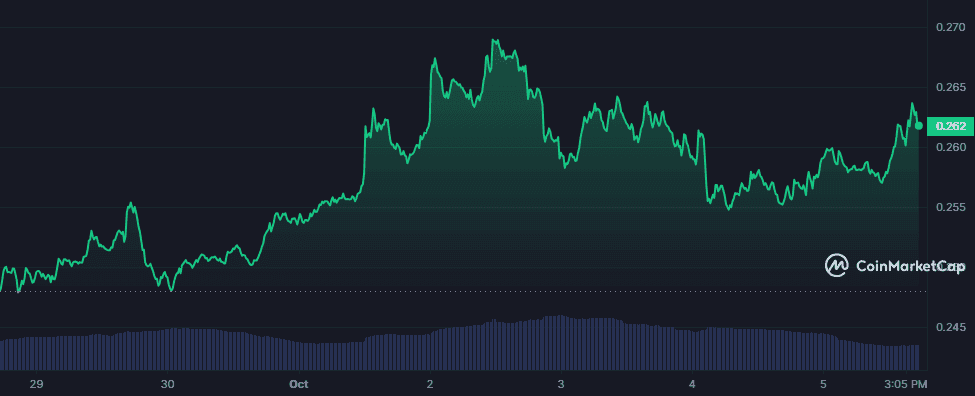The image size is (975, 396).
Task: Select the 29 date label on time axis
Action: pyautogui.click(x=36, y=384)
